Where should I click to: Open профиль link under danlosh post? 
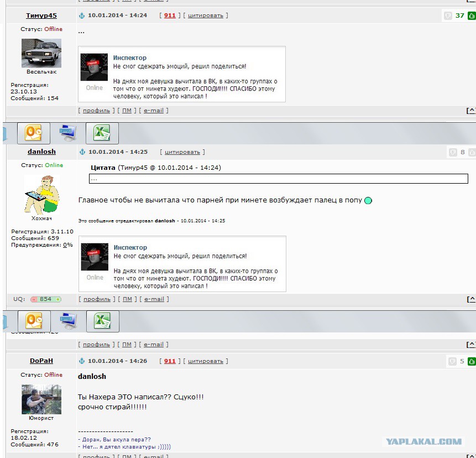coord(97,299)
